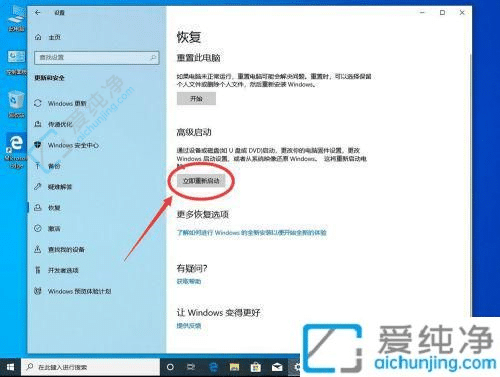Image resolution: width=500 pixels, height=377 pixels.
Task: Open Cortana circle on the taskbar
Action: click(x=170, y=367)
